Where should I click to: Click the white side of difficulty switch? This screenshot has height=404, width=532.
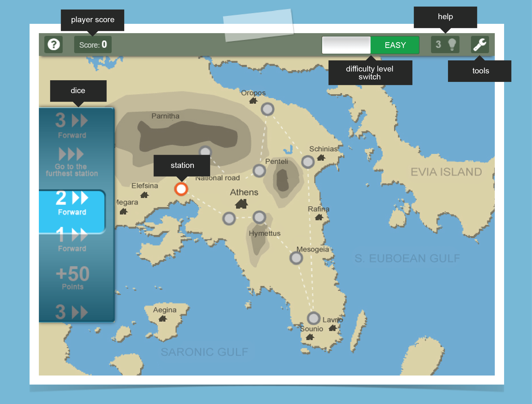coord(346,45)
